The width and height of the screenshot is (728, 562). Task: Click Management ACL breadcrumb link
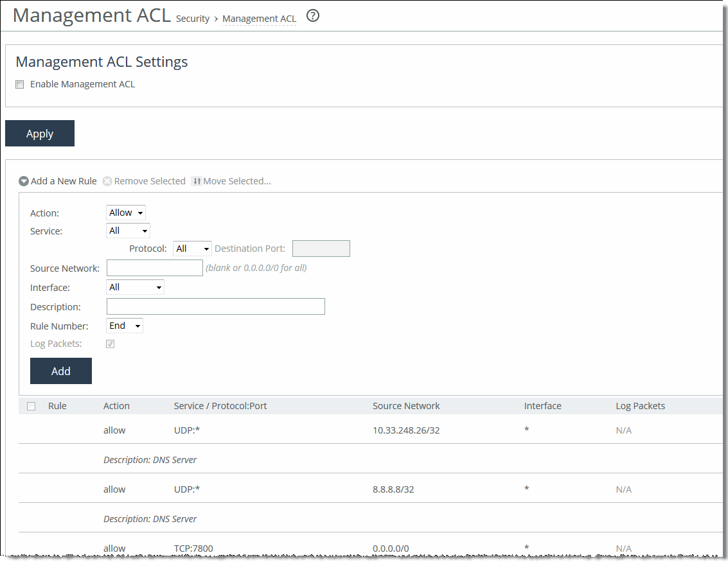[x=259, y=19]
